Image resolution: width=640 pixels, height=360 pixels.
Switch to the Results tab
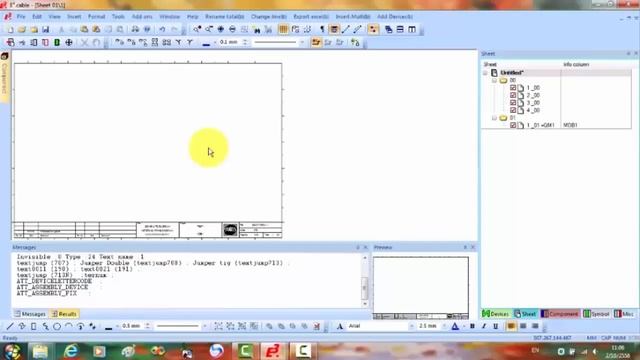64,314
